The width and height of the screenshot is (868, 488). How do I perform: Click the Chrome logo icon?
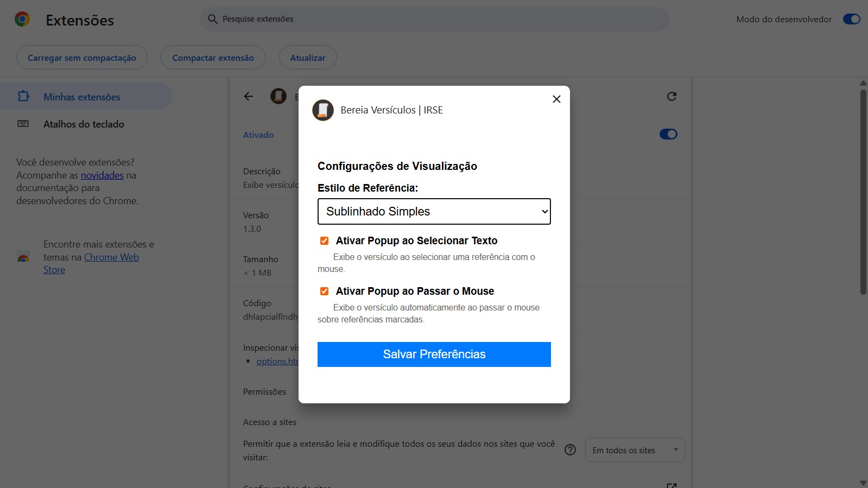tap(22, 20)
